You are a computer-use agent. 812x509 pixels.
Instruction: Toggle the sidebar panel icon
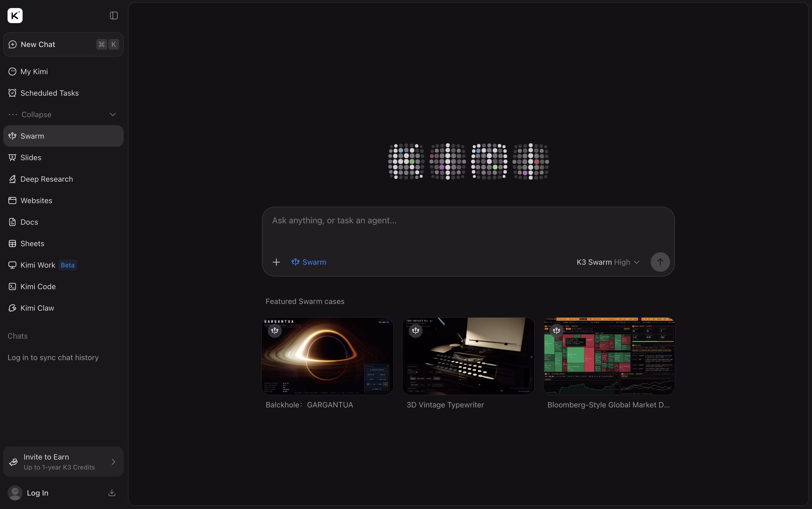coord(114,16)
